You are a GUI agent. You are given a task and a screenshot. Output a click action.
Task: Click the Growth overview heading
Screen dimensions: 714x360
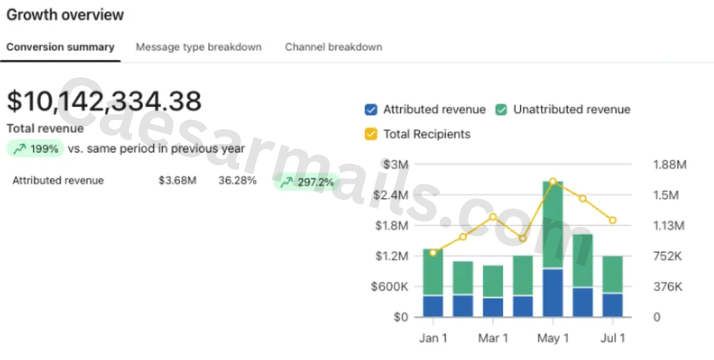pos(65,15)
